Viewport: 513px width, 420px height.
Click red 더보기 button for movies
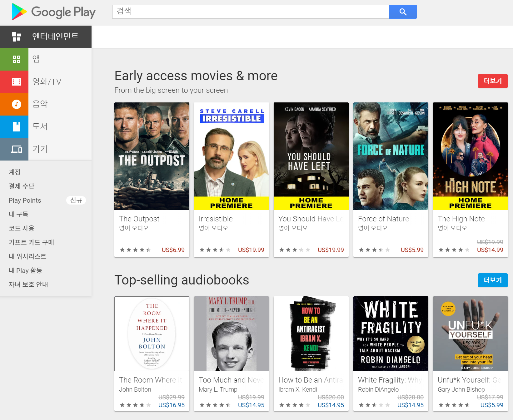point(493,81)
